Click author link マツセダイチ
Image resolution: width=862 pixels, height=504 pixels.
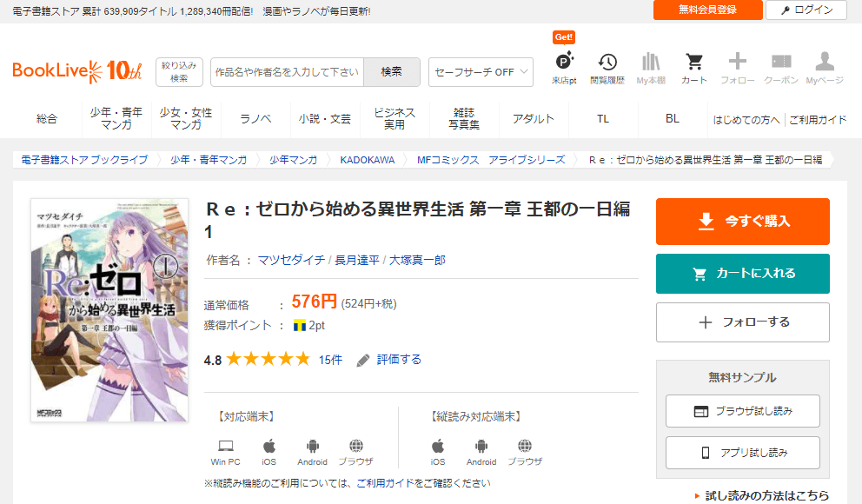pyautogui.click(x=292, y=260)
